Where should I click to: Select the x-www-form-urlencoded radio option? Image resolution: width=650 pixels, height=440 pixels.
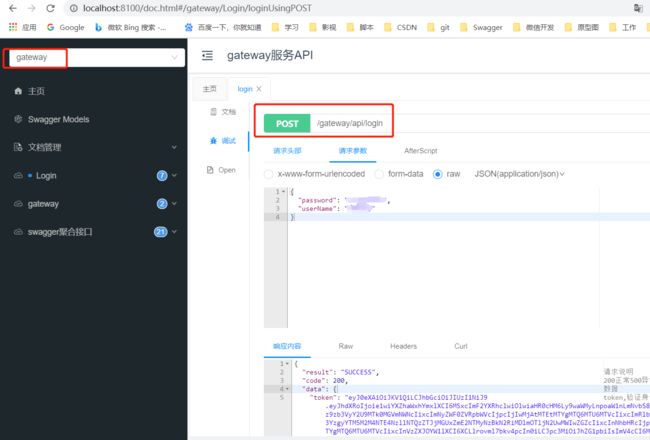(269, 174)
